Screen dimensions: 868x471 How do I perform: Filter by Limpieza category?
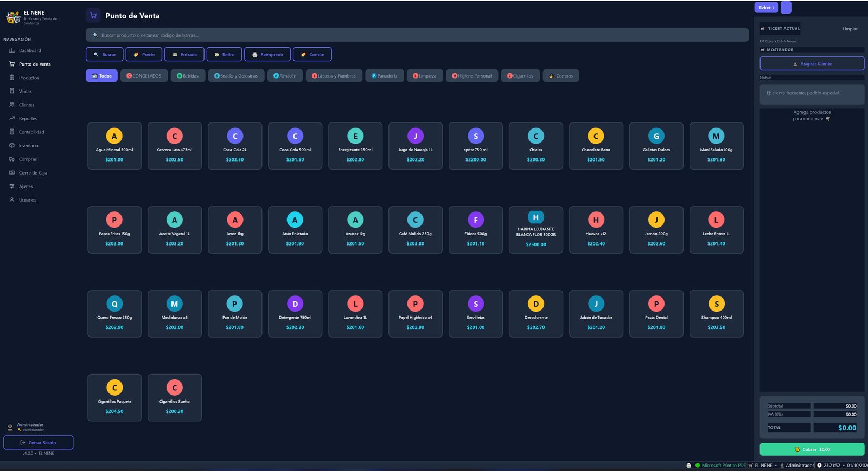tap(425, 76)
